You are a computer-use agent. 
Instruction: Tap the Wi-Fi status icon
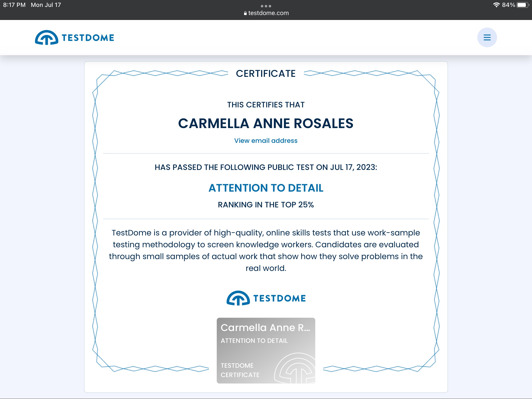click(496, 5)
